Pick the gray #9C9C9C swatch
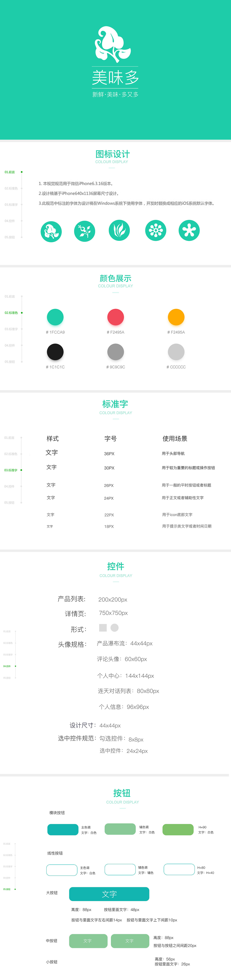This screenshot has height=980, width=231. coord(115,352)
